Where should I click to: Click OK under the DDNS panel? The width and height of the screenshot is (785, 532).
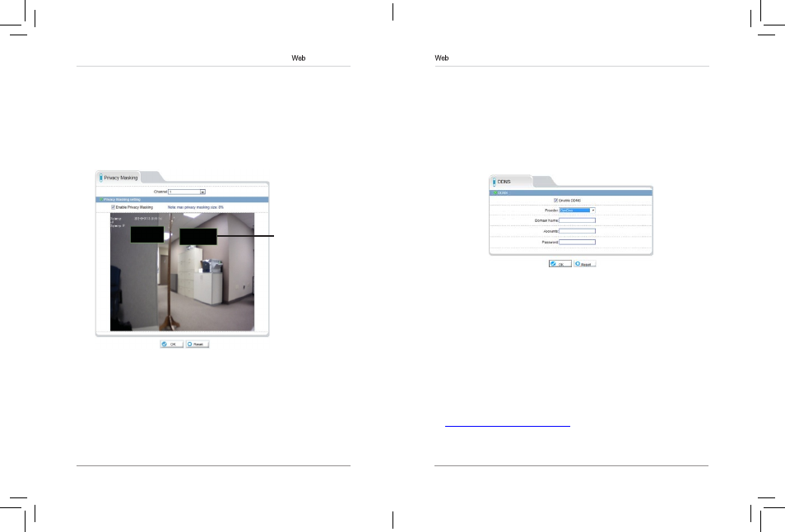tap(560, 264)
